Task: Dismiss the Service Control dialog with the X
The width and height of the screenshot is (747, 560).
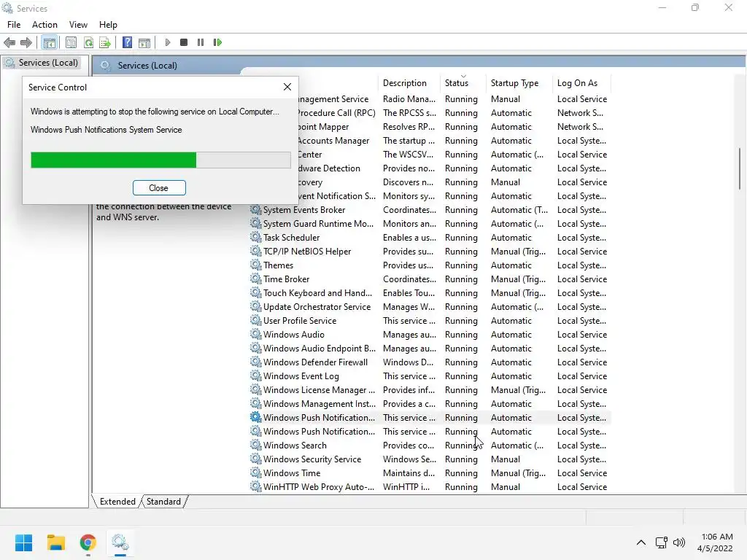Action: 287,87
